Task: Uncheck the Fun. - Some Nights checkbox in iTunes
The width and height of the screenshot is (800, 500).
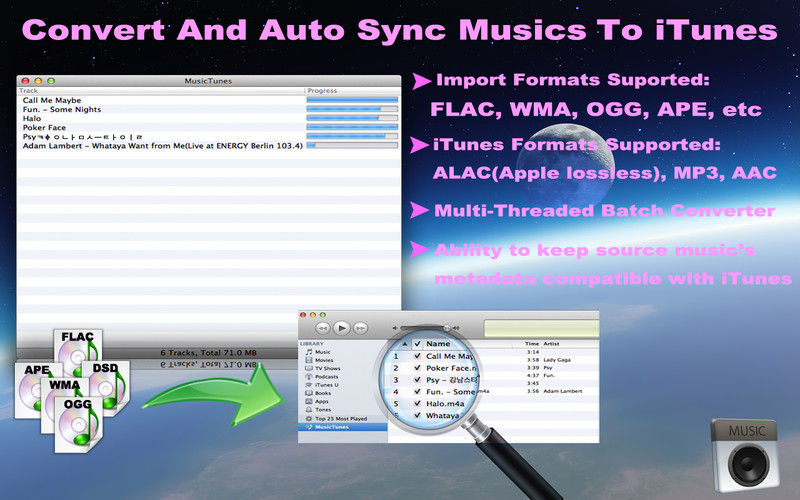Action: pos(418,392)
